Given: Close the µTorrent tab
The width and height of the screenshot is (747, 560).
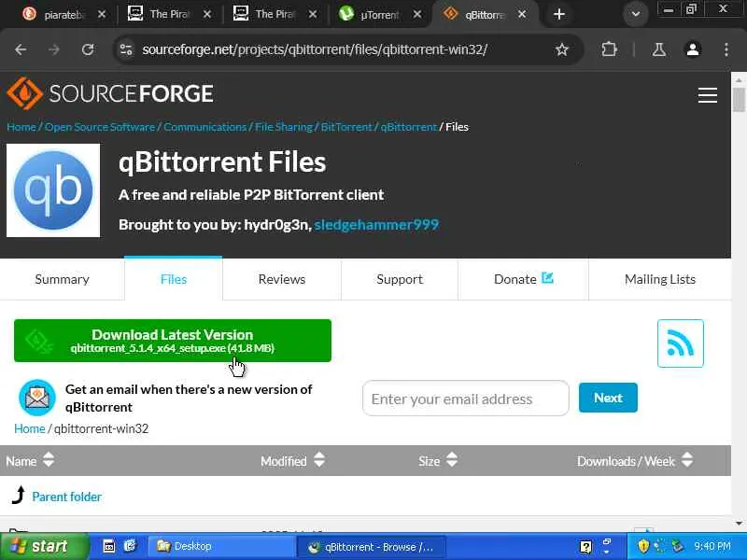Looking at the screenshot, I should 417,14.
